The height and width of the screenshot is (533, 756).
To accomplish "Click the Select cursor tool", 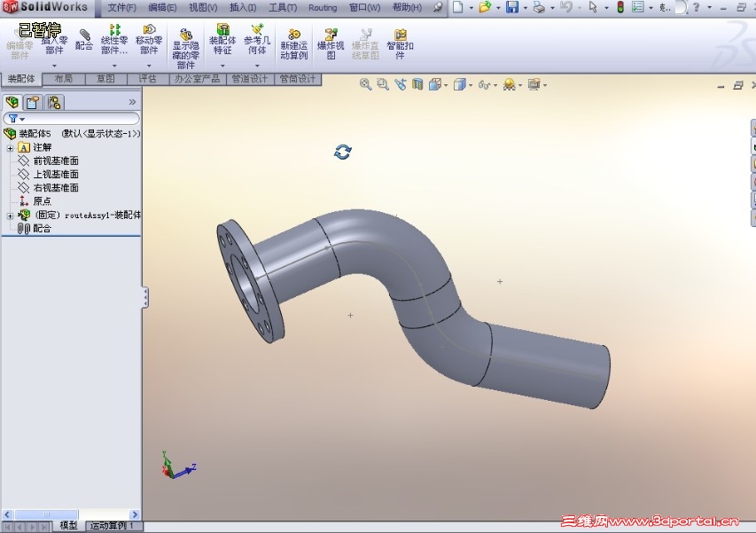I will 593,7.
